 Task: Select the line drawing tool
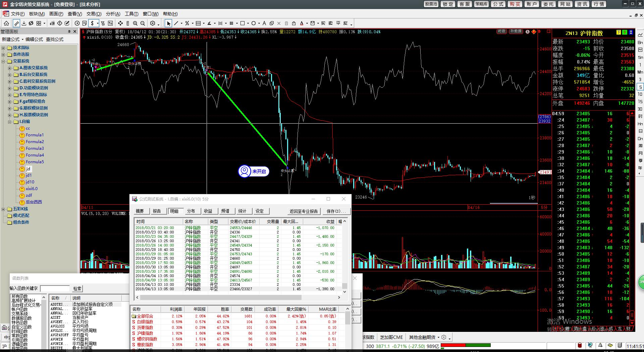(x=176, y=23)
